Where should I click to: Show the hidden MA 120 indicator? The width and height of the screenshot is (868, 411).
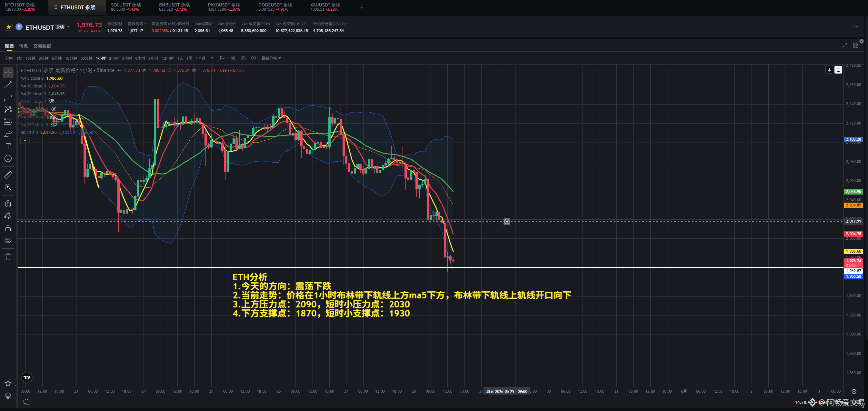tap(54, 109)
